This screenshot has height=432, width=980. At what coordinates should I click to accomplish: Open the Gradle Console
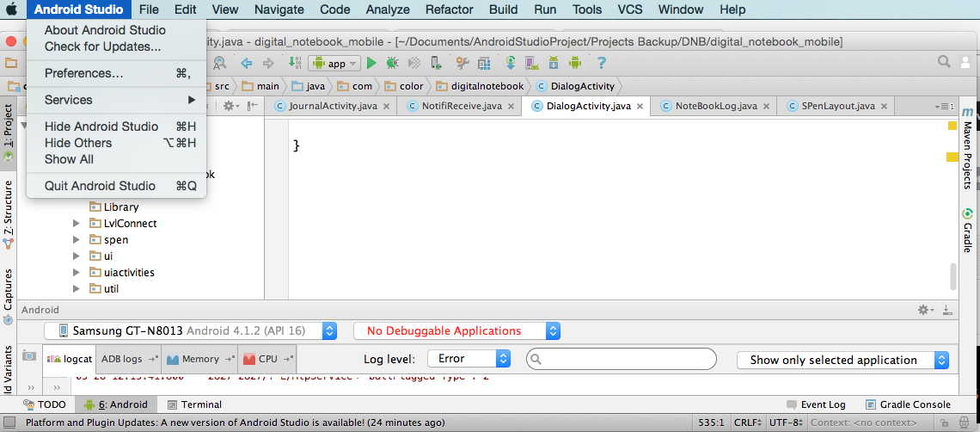(908, 404)
